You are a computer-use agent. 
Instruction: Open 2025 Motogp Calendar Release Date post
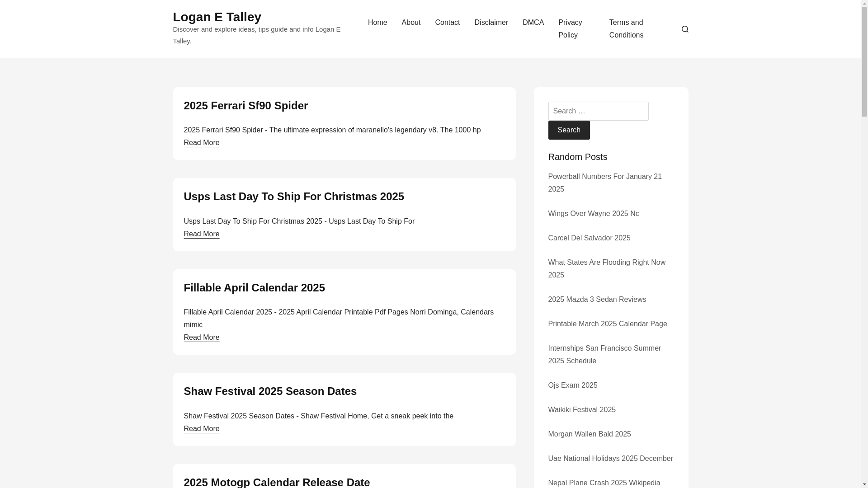click(x=277, y=482)
